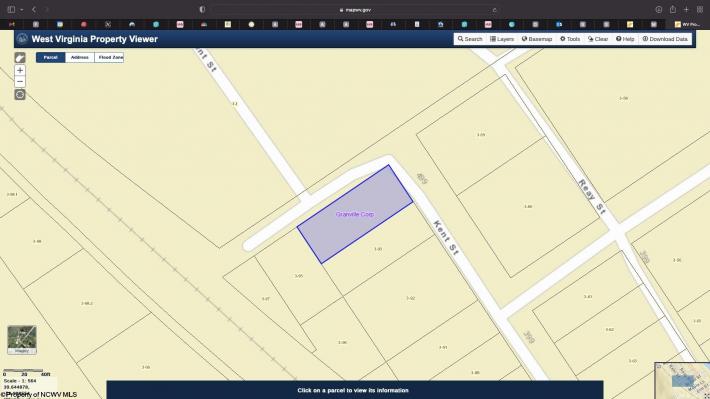Click the highlighted Granville Corp parcel
The width and height of the screenshot is (710, 399).
coord(355,214)
